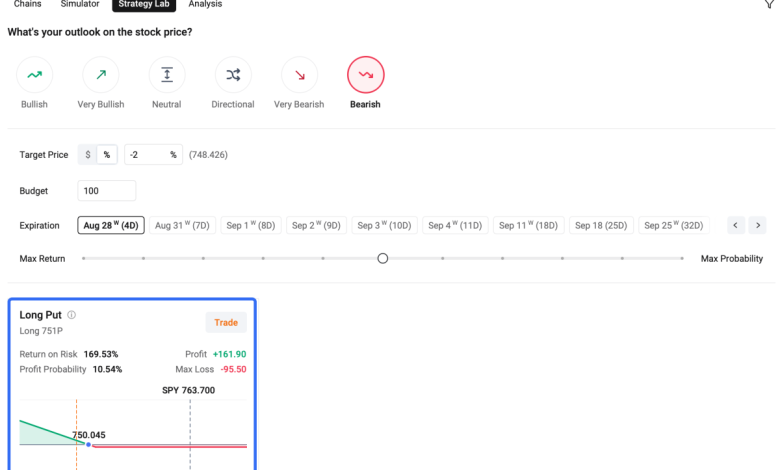Screen dimensions: 780x470
Task: Select the Strategy Lab tab
Action: point(144,4)
